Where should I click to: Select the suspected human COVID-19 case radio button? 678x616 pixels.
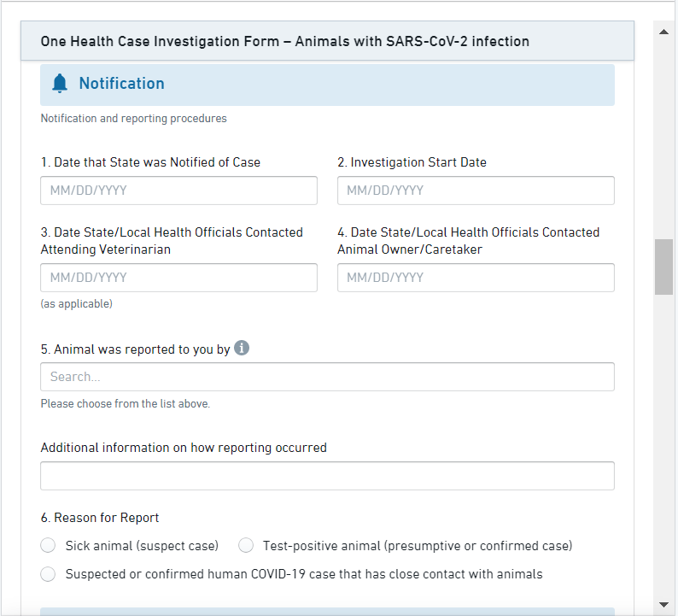click(x=49, y=574)
